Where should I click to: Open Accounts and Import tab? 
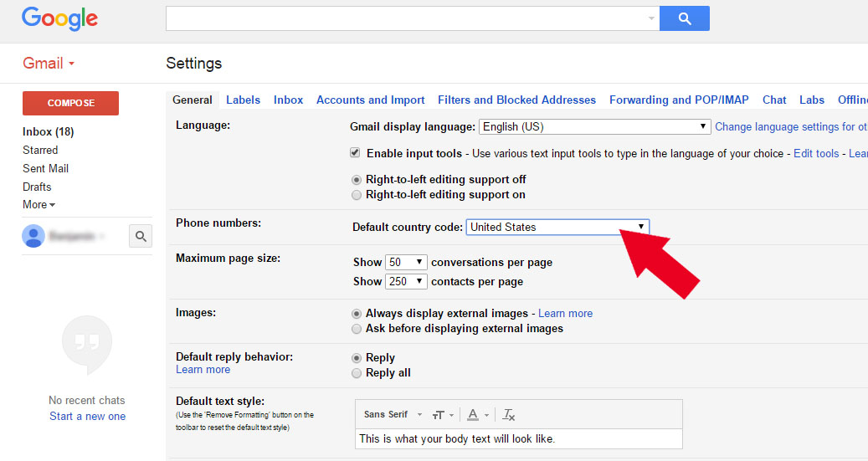point(370,100)
